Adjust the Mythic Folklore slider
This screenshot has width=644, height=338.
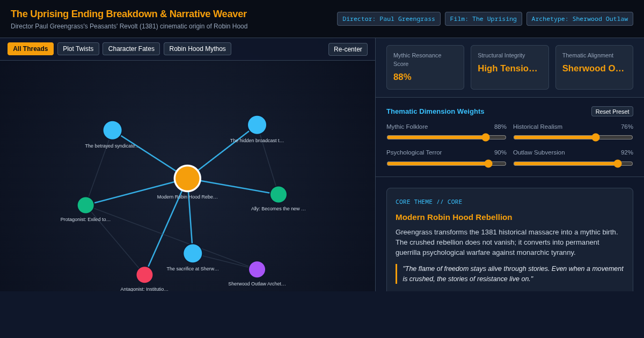(x=447, y=137)
